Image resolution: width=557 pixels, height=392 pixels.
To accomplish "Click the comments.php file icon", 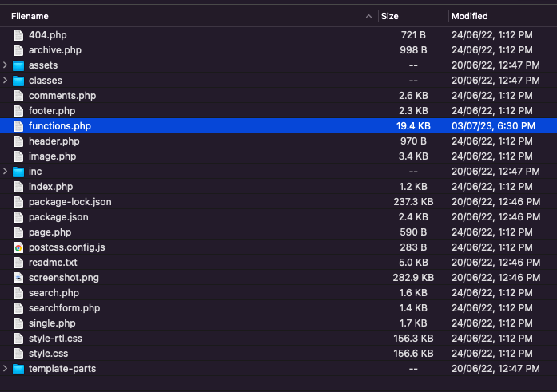I will click(x=18, y=96).
